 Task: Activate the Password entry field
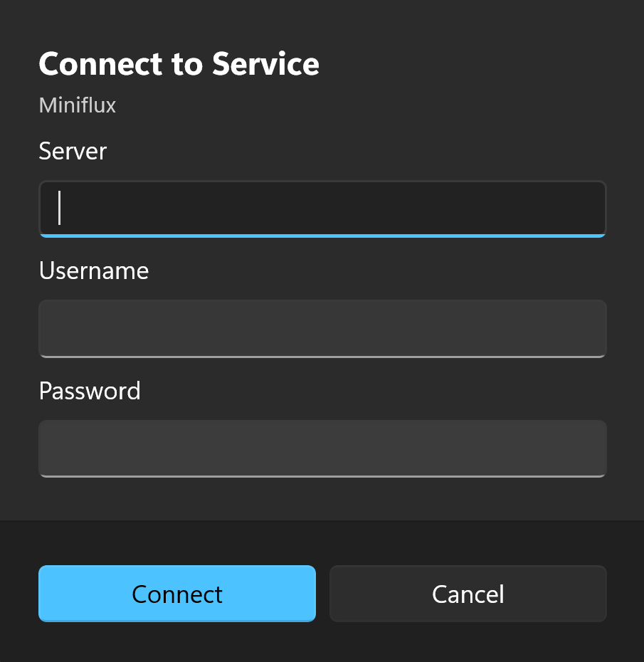(322, 448)
